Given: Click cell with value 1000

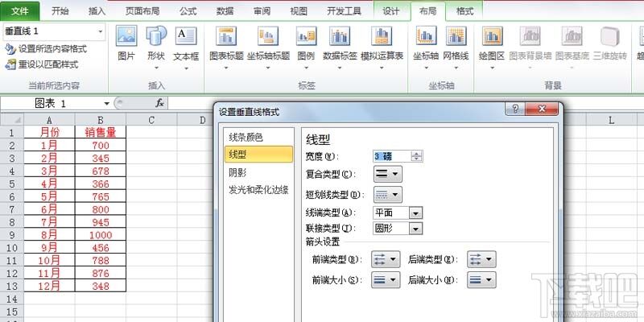Looking at the screenshot, I should coord(100,235).
